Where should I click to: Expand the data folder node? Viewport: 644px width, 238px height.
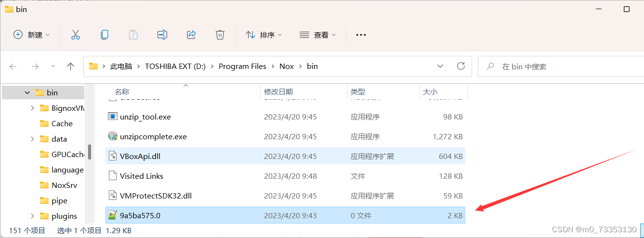point(32,139)
